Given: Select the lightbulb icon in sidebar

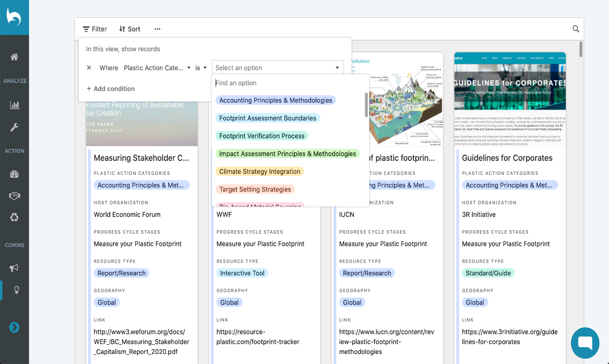Looking at the screenshot, I should (x=16, y=290).
